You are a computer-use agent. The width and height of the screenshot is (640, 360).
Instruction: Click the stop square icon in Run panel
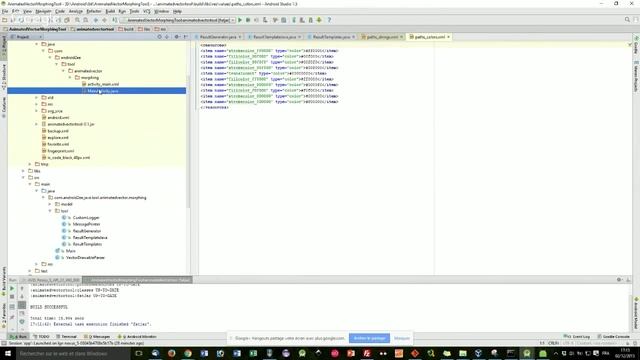click(x=12, y=297)
